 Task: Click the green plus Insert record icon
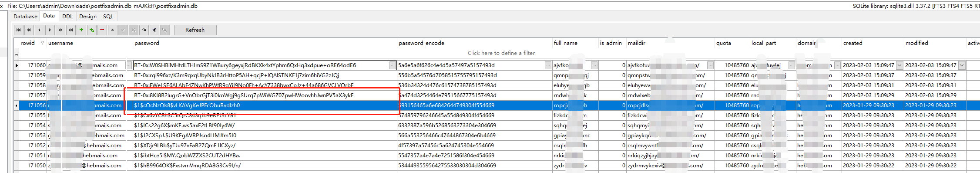pyautogui.click(x=81, y=30)
